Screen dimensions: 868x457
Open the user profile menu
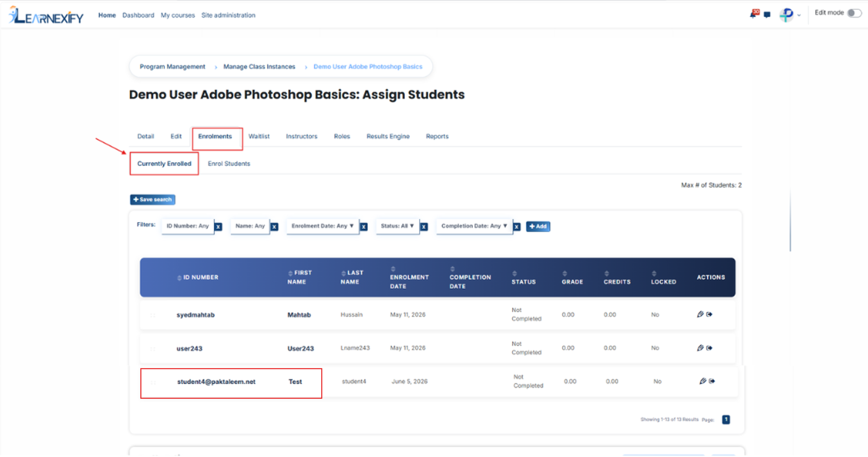(790, 15)
